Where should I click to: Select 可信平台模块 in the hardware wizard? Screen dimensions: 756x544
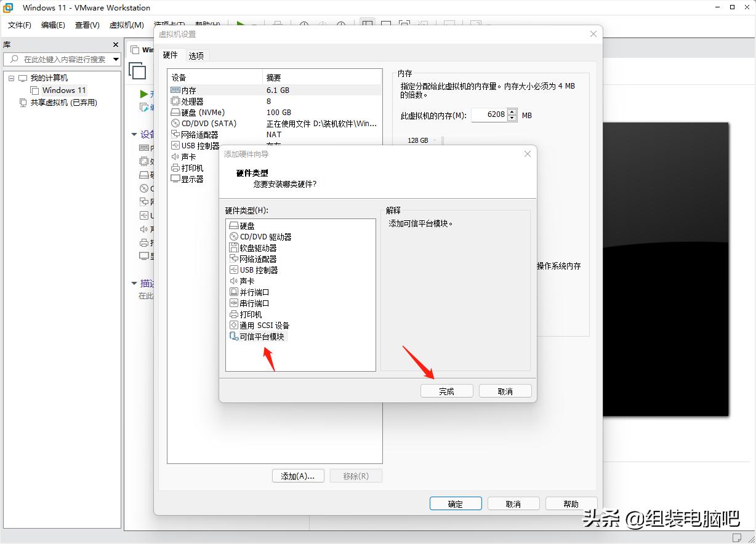pyautogui.click(x=260, y=336)
